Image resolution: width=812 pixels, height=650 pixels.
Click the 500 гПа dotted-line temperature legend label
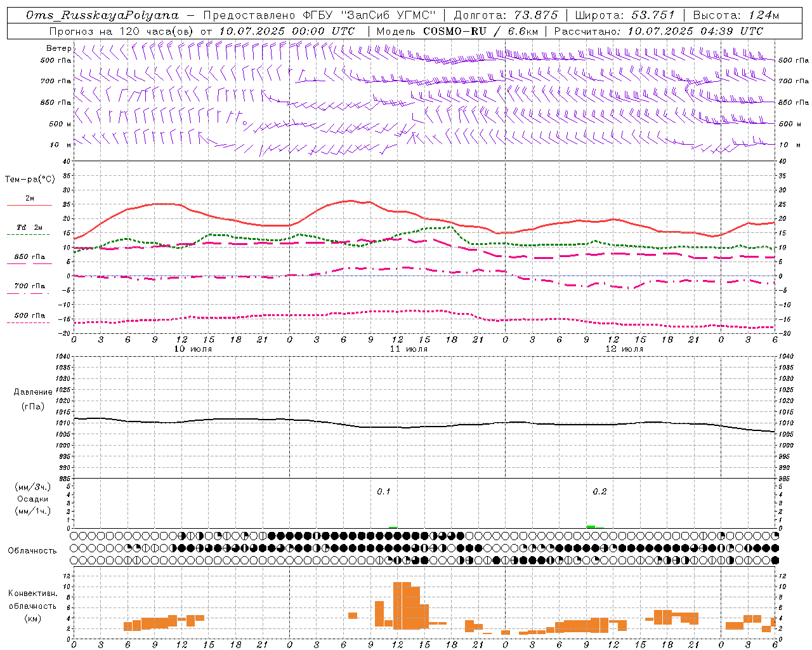(29, 315)
